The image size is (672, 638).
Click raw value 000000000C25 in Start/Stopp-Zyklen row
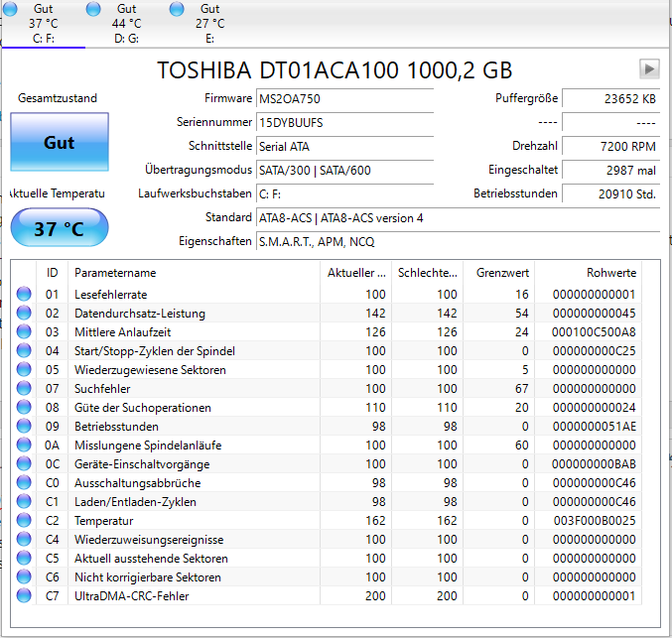594,351
